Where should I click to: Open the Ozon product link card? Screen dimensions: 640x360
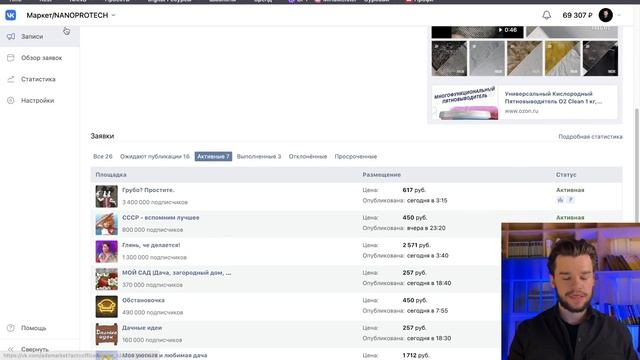524,102
